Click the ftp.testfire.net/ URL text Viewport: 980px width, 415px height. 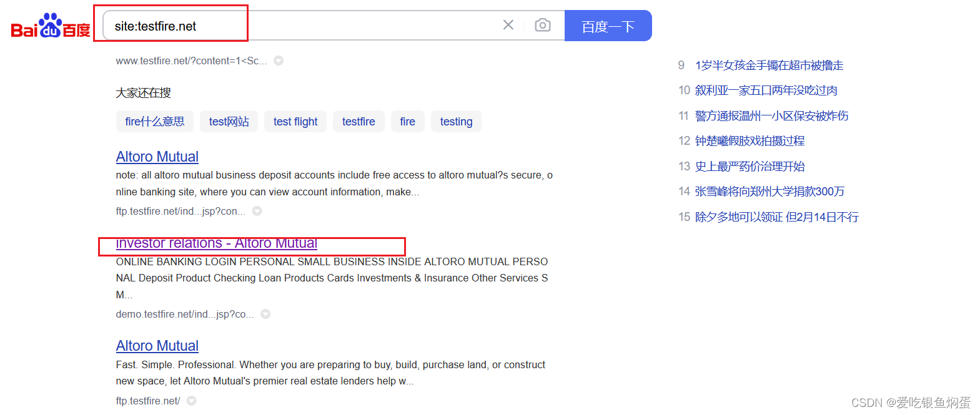click(148, 401)
